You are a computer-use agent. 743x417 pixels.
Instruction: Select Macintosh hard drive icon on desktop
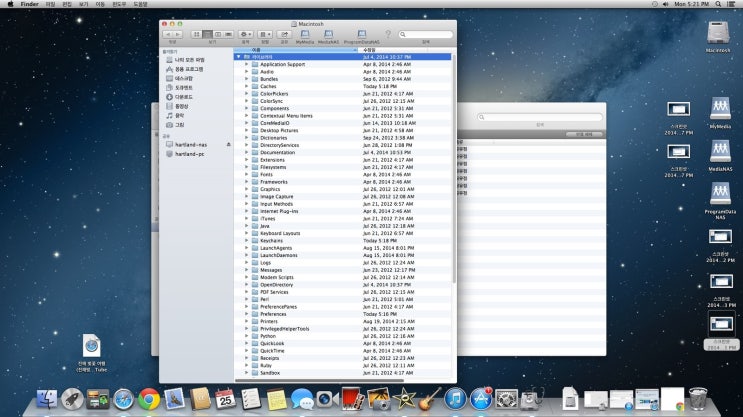(718, 37)
